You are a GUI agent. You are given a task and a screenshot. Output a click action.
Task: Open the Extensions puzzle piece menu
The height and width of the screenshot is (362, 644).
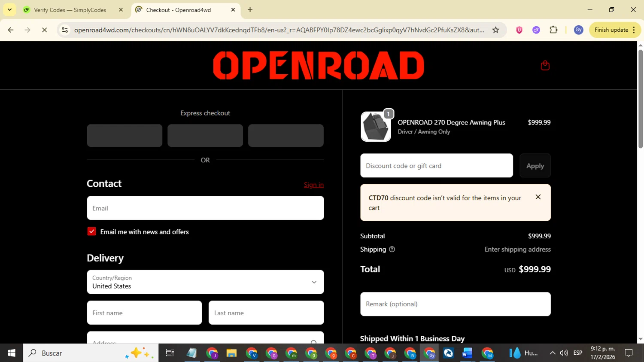[553, 30]
